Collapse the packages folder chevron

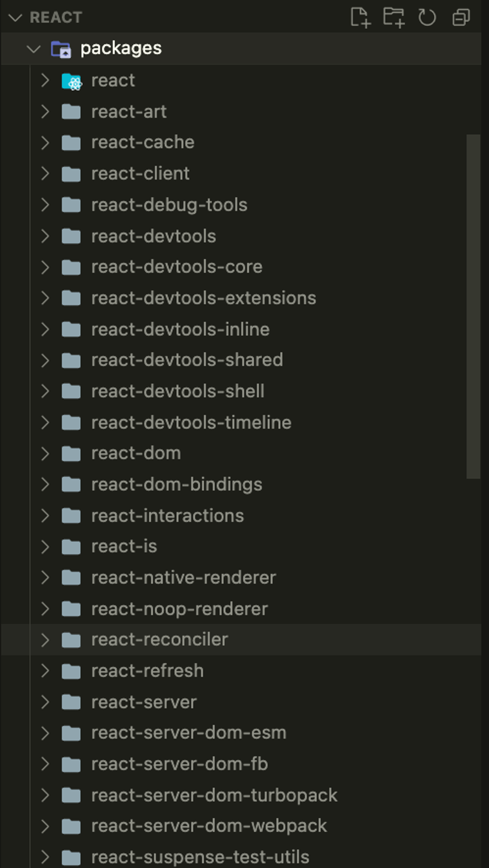click(x=34, y=49)
